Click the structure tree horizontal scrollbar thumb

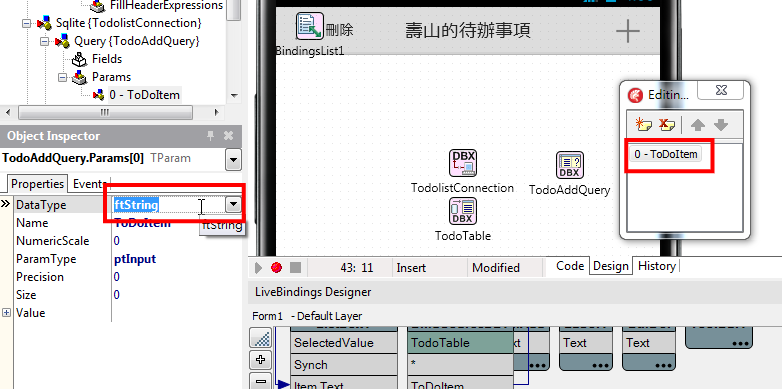tap(105, 113)
